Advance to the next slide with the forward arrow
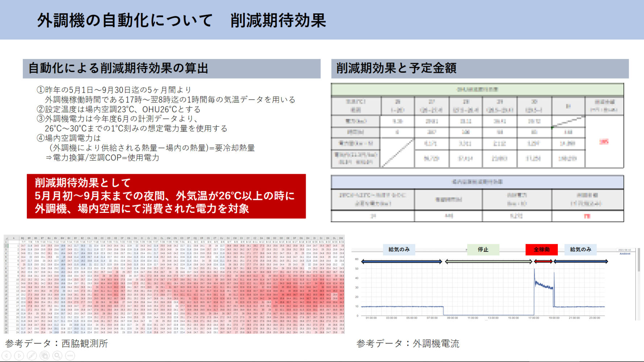This screenshot has height=362, width=644. (19, 355)
